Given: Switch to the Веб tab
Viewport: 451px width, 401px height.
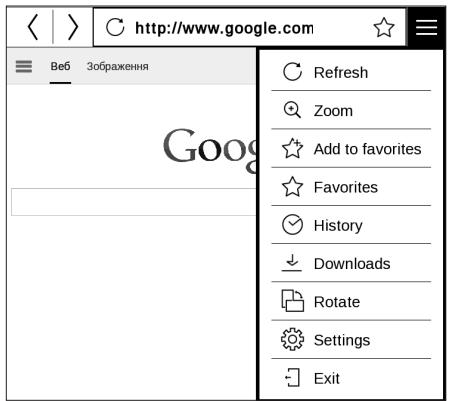Looking at the screenshot, I should pyautogui.click(x=60, y=66).
